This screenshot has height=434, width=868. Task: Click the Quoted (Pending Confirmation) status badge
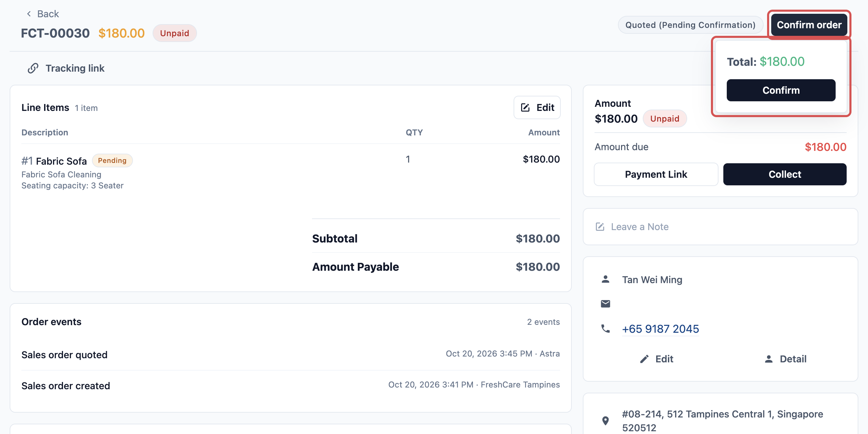click(x=690, y=25)
